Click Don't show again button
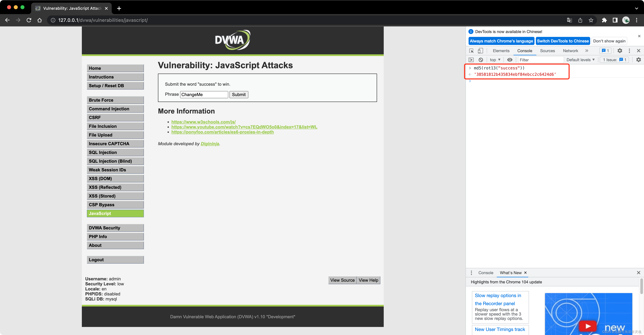Screen dimensions: 644x335 click(x=610, y=41)
